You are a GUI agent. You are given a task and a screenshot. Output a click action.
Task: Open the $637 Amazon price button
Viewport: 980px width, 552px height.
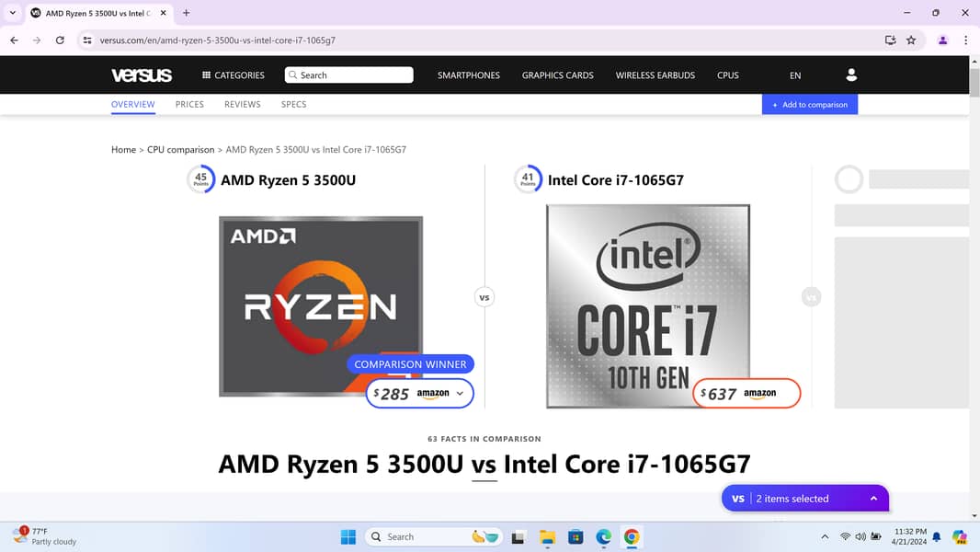click(746, 393)
